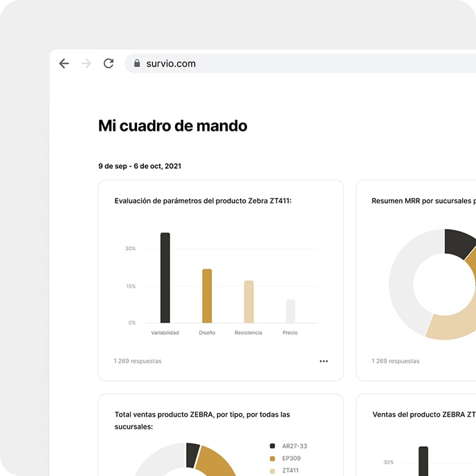Click the AR27-33 legend label
Image resolution: width=476 pixels, height=476 pixels.
click(295, 446)
